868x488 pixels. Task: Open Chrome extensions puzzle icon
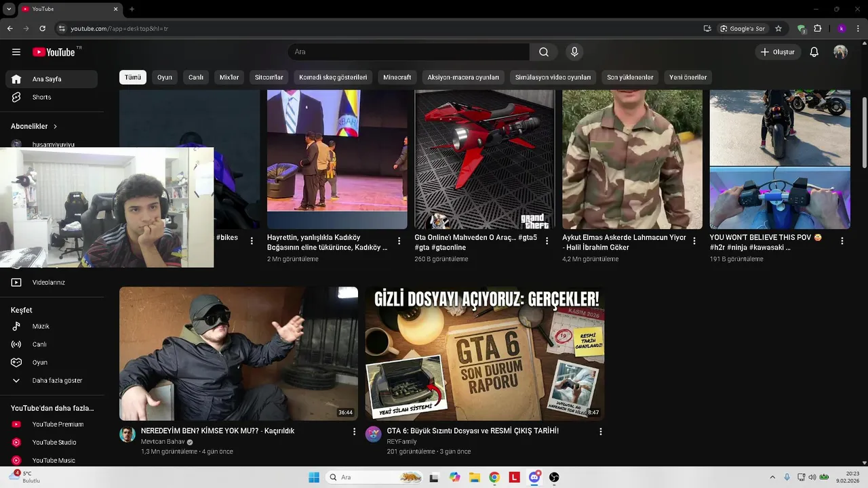pyautogui.click(x=817, y=28)
